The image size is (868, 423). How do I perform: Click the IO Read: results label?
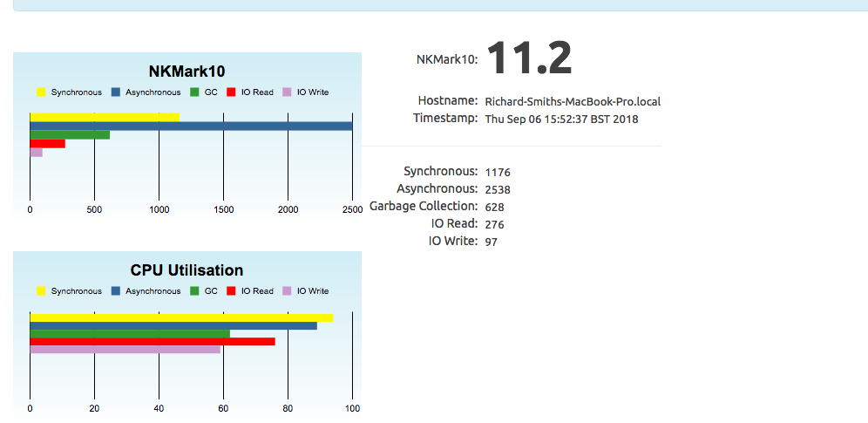(x=455, y=223)
